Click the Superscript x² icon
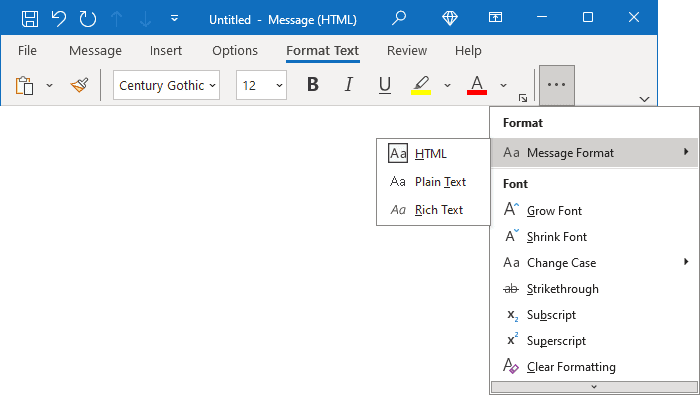 (512, 340)
